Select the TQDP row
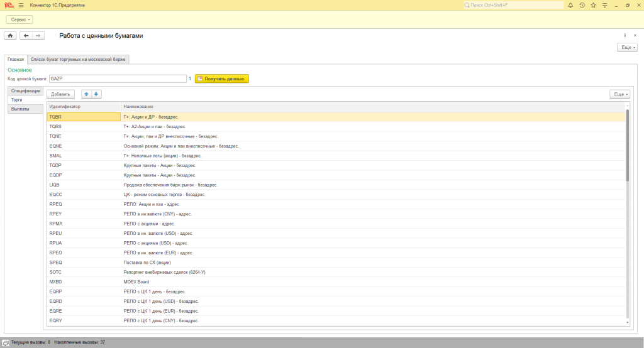The width and height of the screenshot is (644, 348). point(336,165)
